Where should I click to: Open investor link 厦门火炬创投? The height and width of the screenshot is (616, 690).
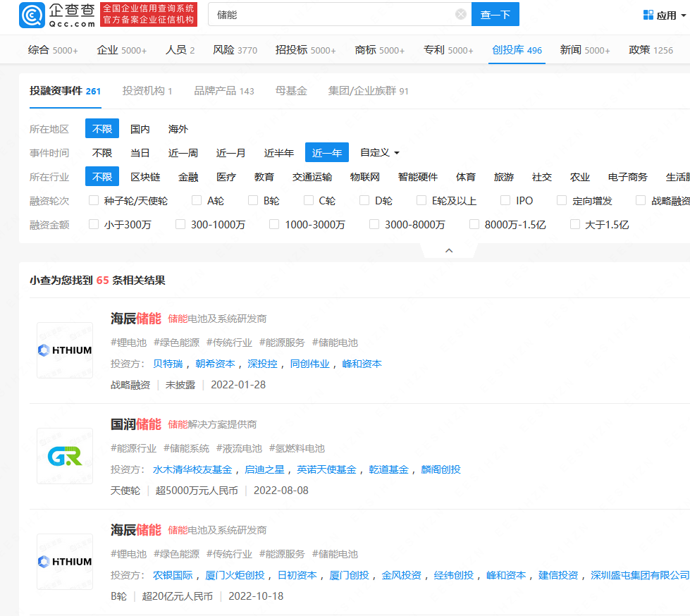coord(235,575)
